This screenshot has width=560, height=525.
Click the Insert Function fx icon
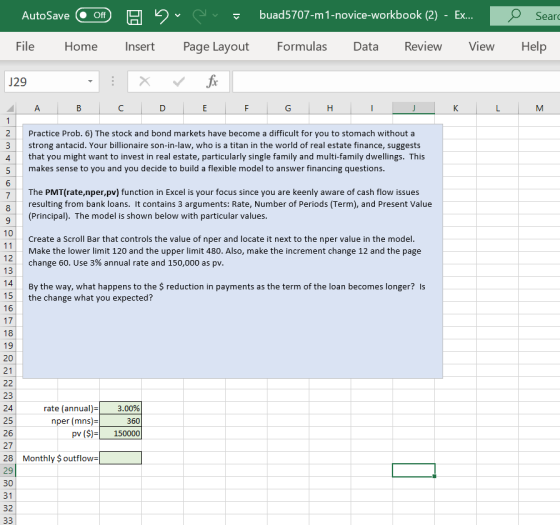pyautogui.click(x=212, y=82)
